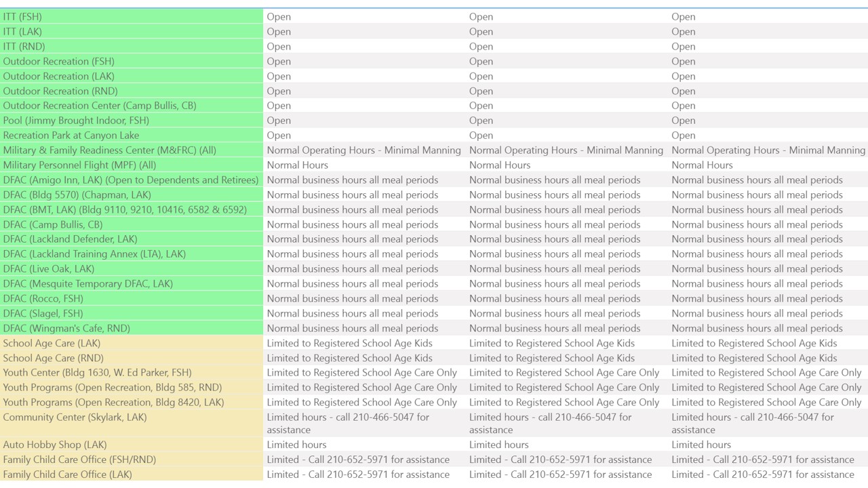868x488 pixels.
Task: Select the ITT (RND) facility cell
Action: click(x=24, y=46)
